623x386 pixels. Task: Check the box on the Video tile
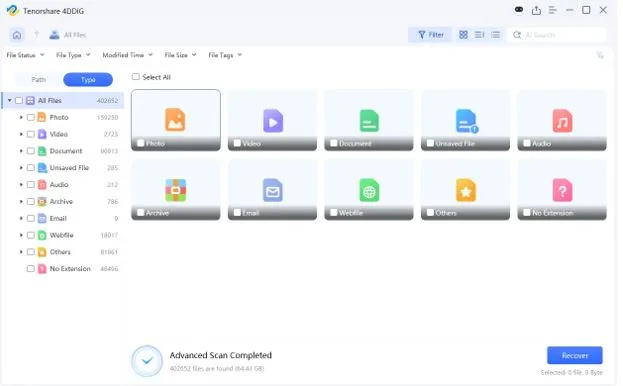tap(237, 143)
